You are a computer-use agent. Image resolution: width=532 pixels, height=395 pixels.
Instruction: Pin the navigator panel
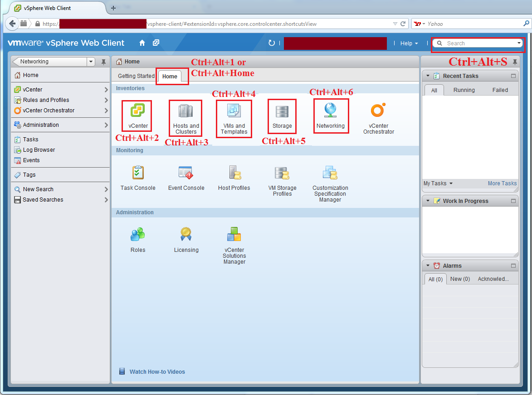pyautogui.click(x=103, y=62)
